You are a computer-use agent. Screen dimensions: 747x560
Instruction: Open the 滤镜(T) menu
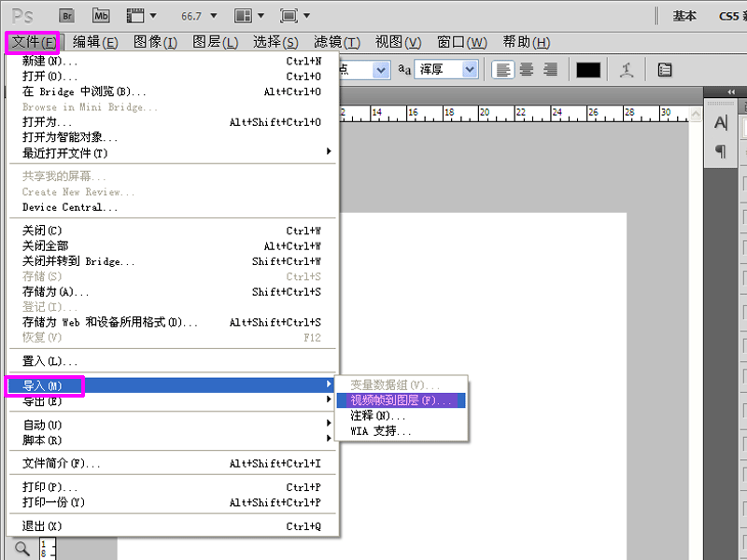pyautogui.click(x=337, y=42)
